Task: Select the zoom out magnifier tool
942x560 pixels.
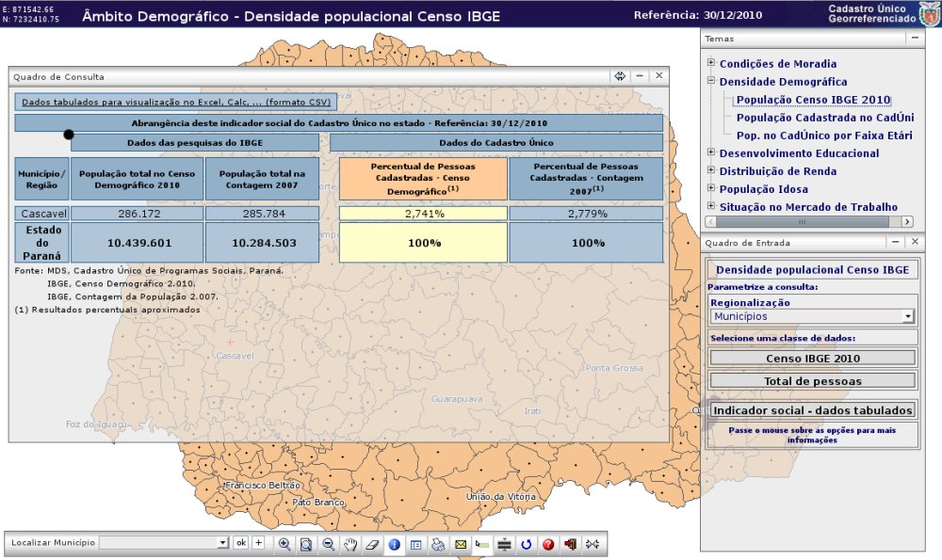Action: pyautogui.click(x=328, y=544)
